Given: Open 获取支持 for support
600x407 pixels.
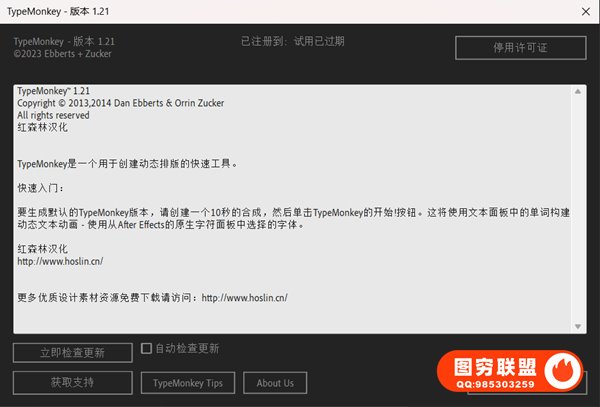Looking at the screenshot, I should 72,382.
